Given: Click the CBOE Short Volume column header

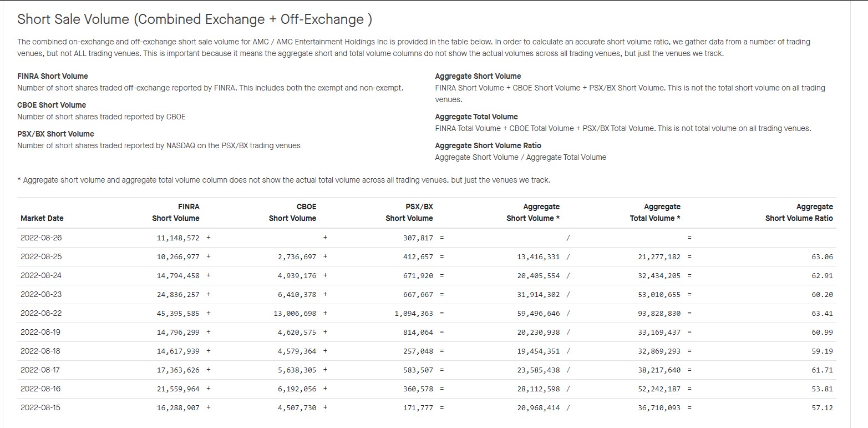Looking at the screenshot, I should [x=293, y=213].
